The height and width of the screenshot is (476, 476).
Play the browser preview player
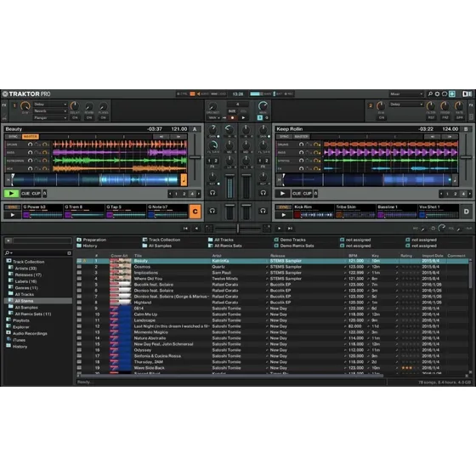tap(8, 241)
